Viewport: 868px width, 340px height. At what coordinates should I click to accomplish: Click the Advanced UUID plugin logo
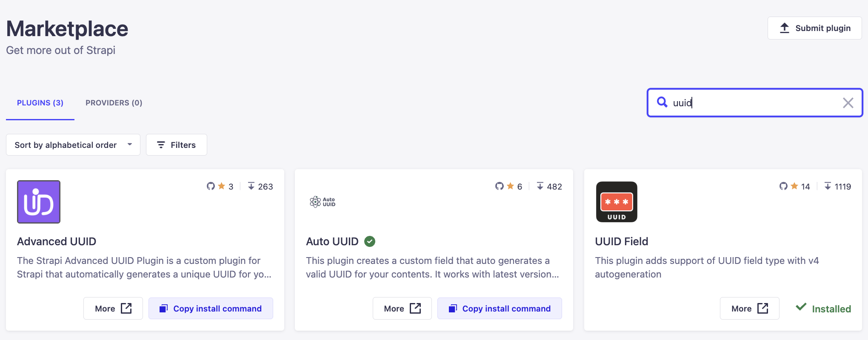[x=39, y=202]
